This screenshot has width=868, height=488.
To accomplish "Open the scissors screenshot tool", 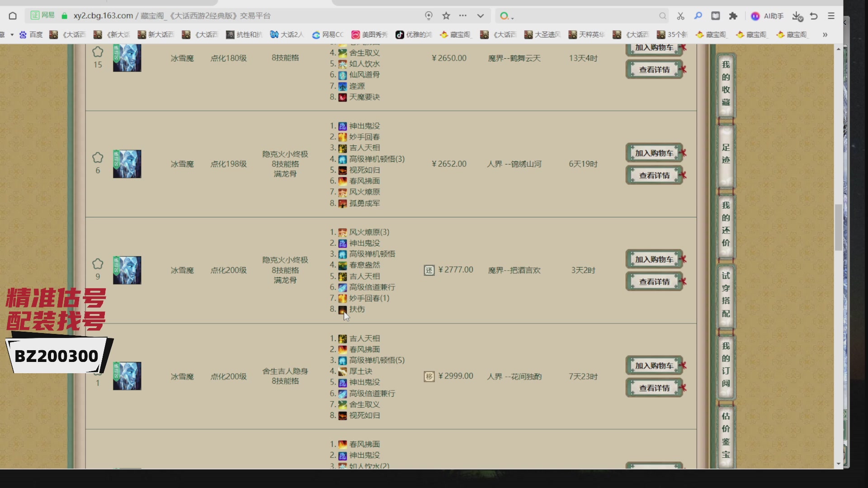I will point(680,16).
